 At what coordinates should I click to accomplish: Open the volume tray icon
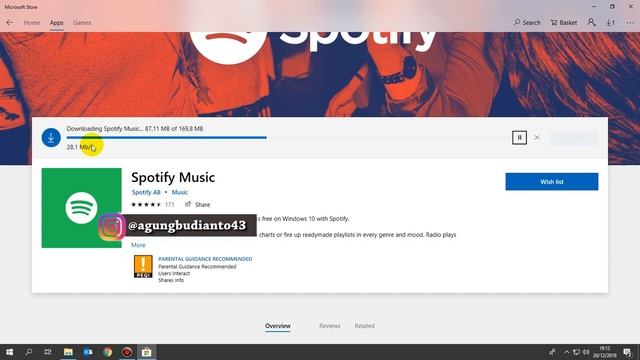(x=586, y=352)
